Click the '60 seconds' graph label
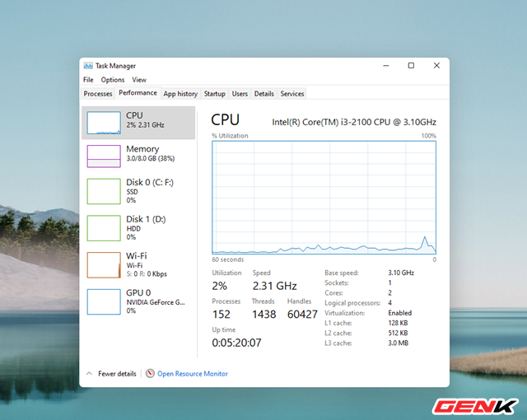 pos(227,259)
